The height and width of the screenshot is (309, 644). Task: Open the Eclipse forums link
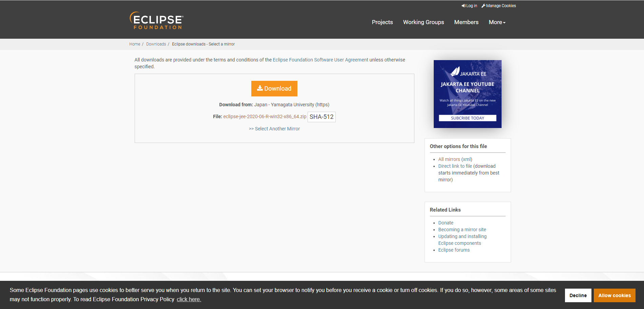click(x=454, y=250)
